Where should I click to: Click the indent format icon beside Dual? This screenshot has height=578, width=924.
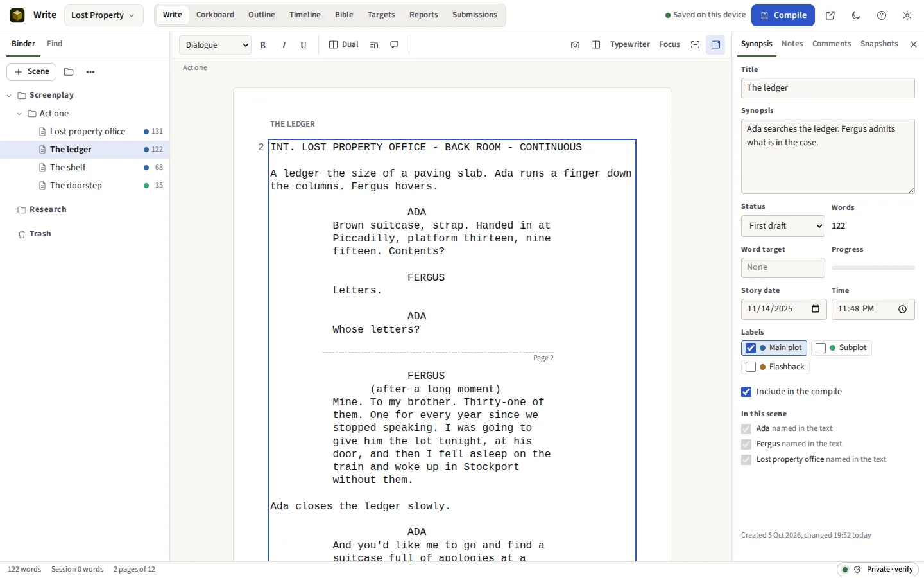374,45
